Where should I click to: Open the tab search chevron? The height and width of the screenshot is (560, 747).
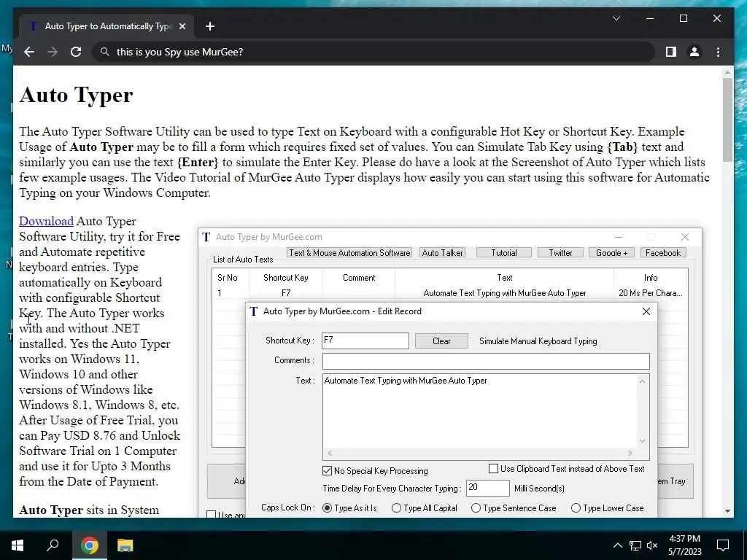(616, 18)
